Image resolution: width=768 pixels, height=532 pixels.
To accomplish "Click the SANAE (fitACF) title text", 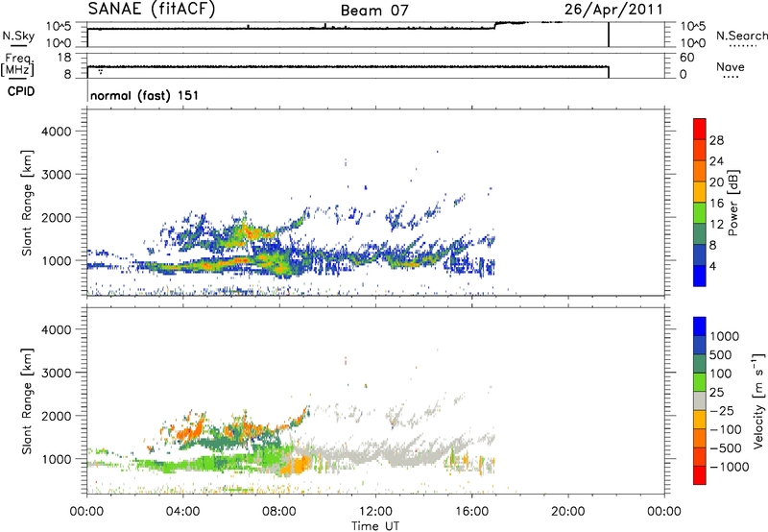I will [x=152, y=9].
